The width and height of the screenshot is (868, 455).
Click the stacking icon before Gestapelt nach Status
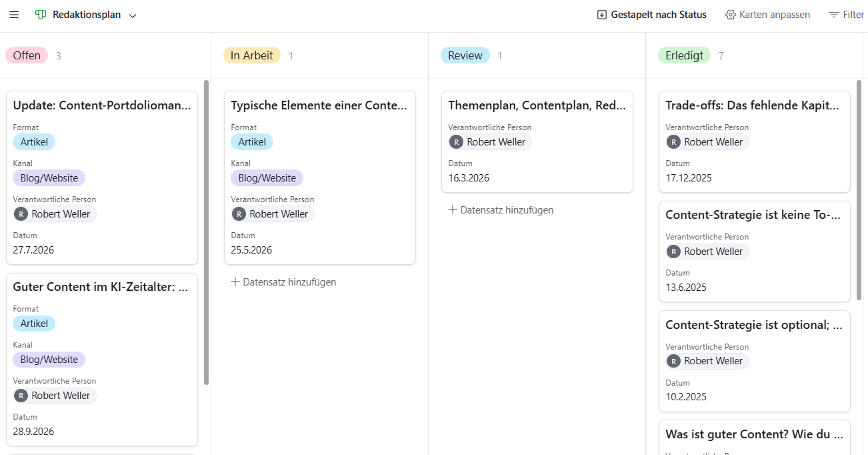point(601,14)
